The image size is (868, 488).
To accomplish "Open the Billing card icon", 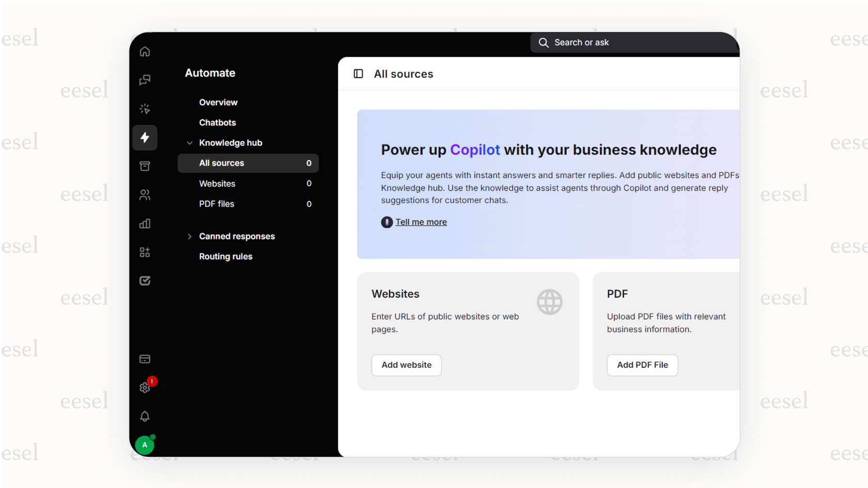I will click(x=145, y=358).
